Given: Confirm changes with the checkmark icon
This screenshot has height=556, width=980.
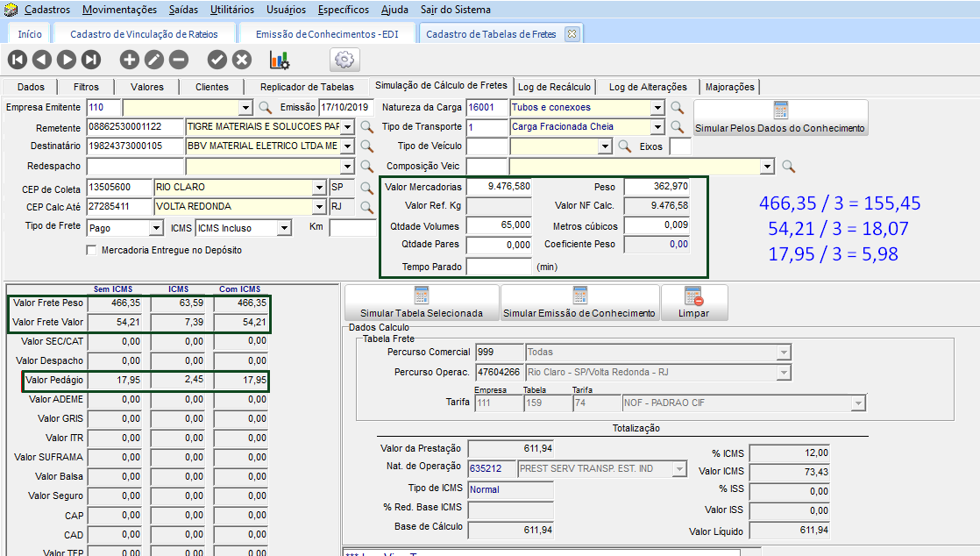Looking at the screenshot, I should pos(217,60).
